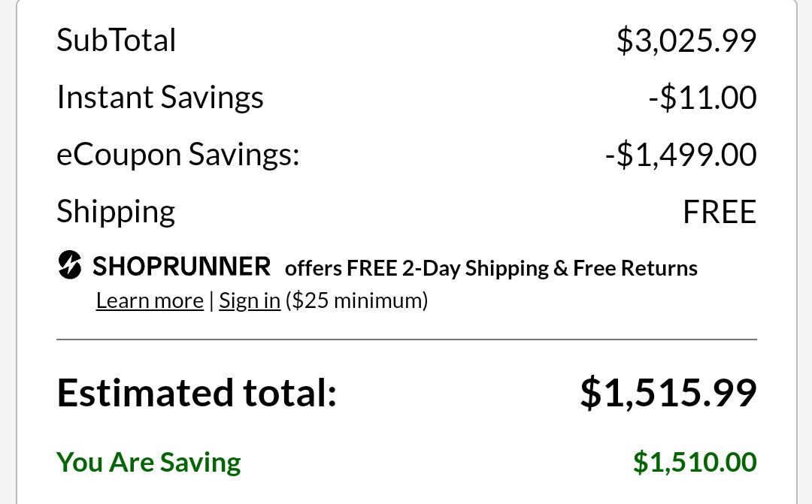Tap the green You Are Saving label
812x504 pixels.
point(149,462)
